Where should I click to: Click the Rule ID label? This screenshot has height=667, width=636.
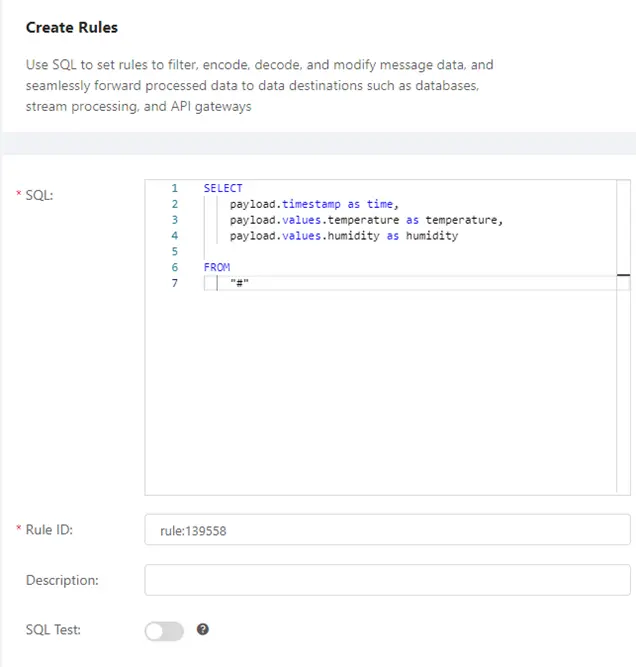pos(49,530)
